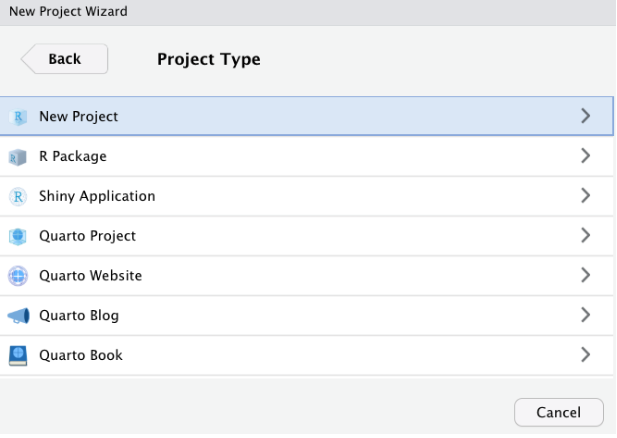This screenshot has width=617, height=438.
Task: Click the New Project R cube icon
Action: (x=18, y=117)
